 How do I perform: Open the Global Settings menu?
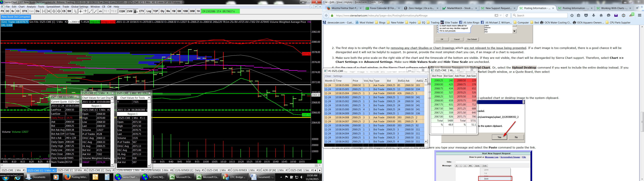tap(79, 7)
